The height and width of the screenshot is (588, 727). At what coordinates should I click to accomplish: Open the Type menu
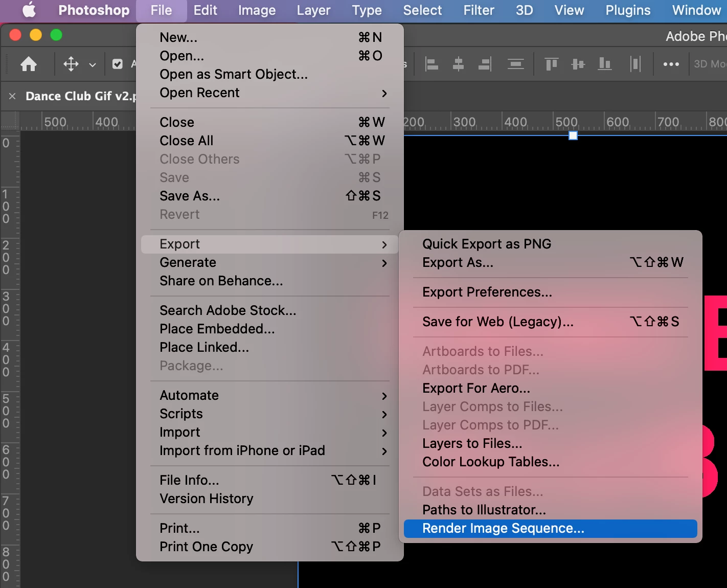[x=367, y=10]
